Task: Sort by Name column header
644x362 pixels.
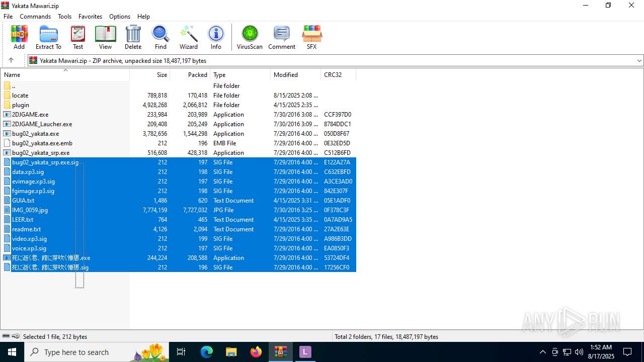Action: tap(65, 75)
